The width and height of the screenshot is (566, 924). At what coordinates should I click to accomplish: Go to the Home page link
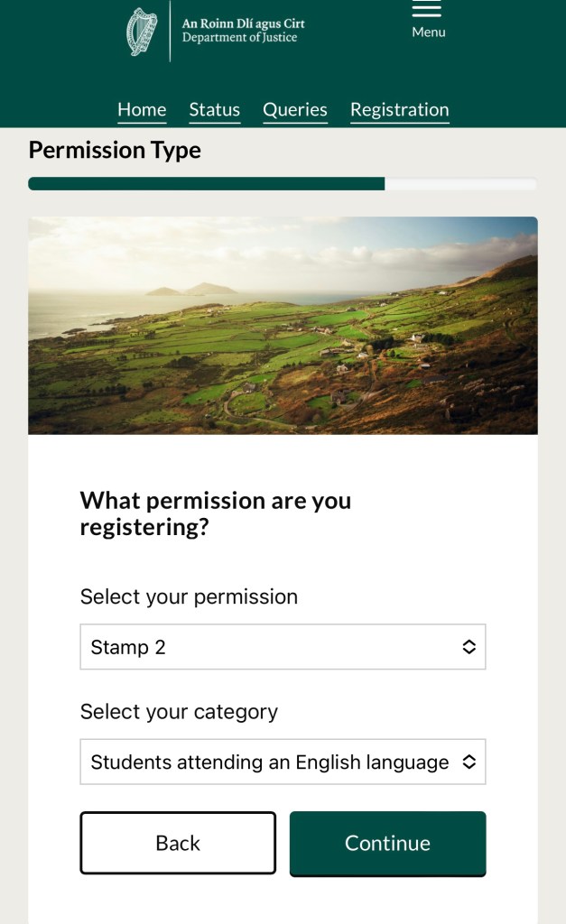coord(142,110)
